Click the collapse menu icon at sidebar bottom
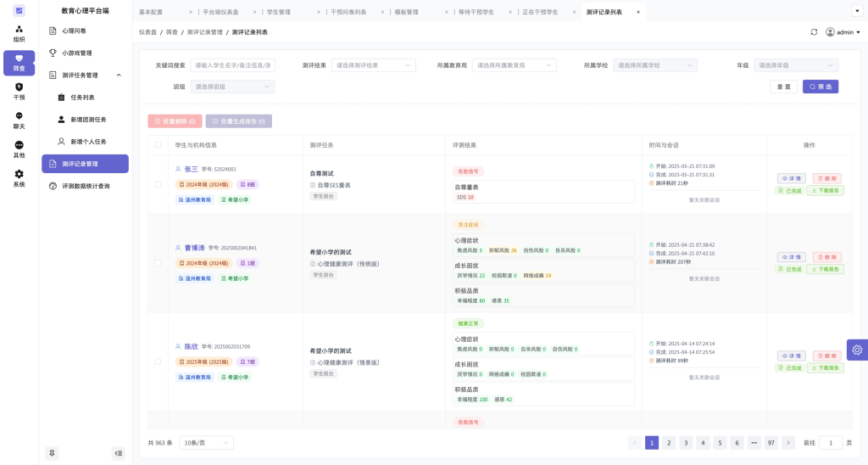 coord(118,453)
